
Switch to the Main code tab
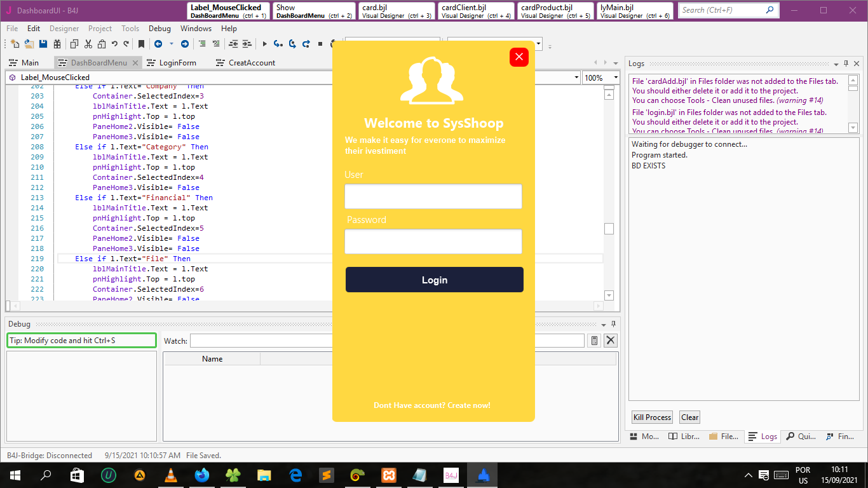pyautogui.click(x=24, y=63)
